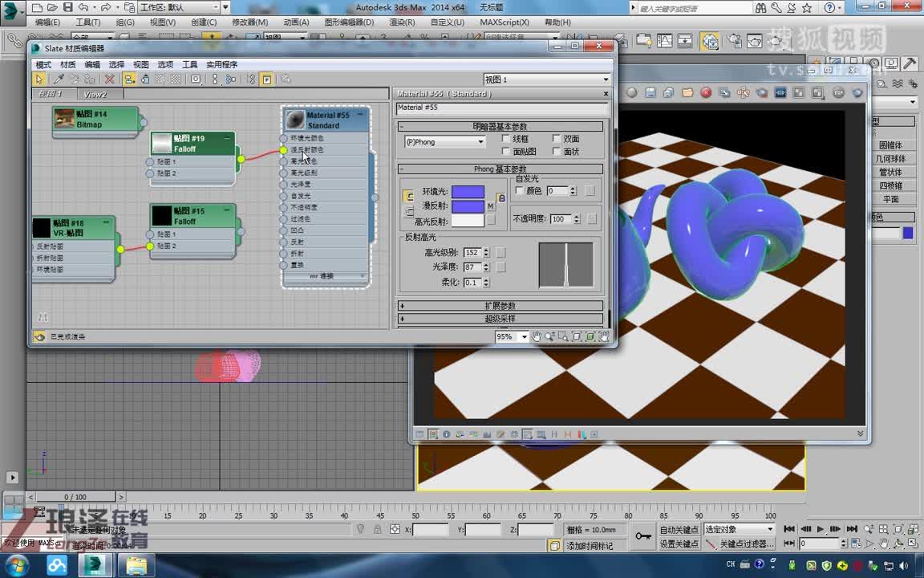
Task: Click the red X delete node icon
Action: 108,79
